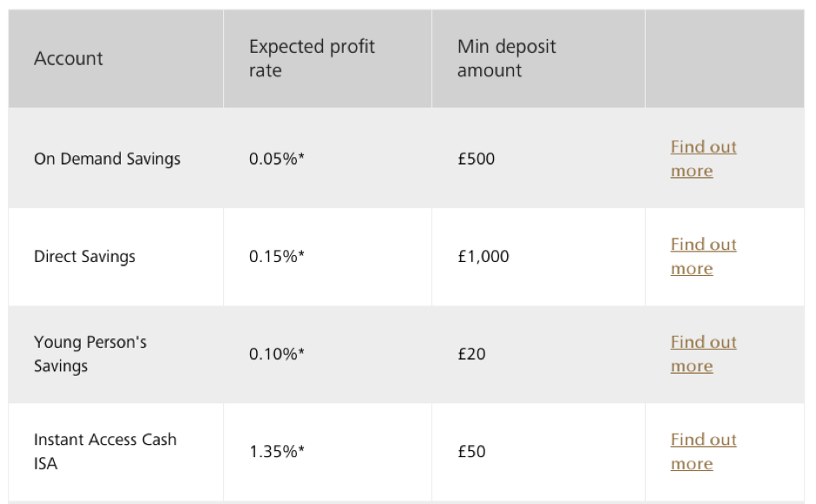Select the 0.15%* profit rate value
The height and width of the screenshot is (504, 816).
(277, 257)
